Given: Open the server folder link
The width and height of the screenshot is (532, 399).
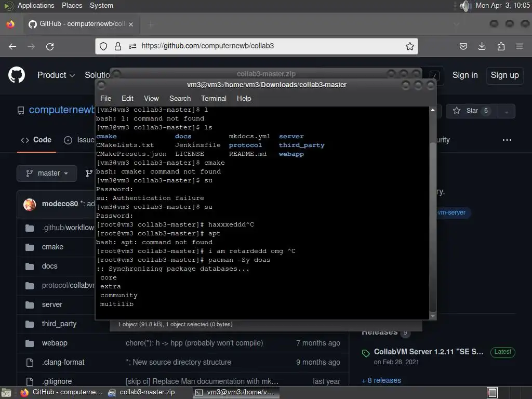Looking at the screenshot, I should point(52,304).
